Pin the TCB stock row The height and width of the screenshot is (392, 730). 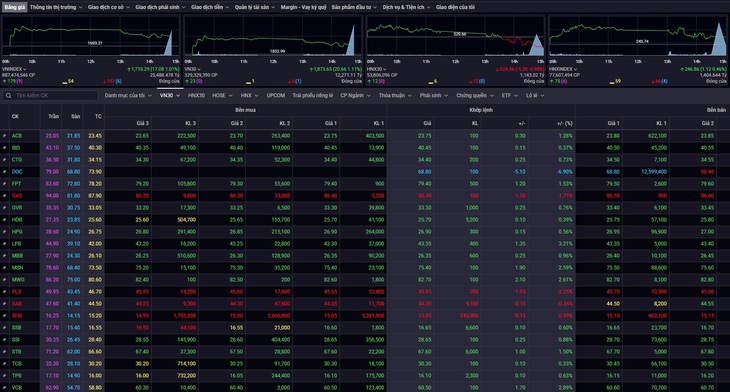4,364
